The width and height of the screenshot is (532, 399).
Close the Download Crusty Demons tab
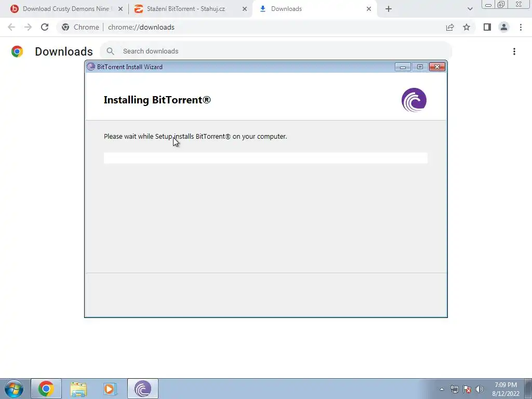(120, 9)
